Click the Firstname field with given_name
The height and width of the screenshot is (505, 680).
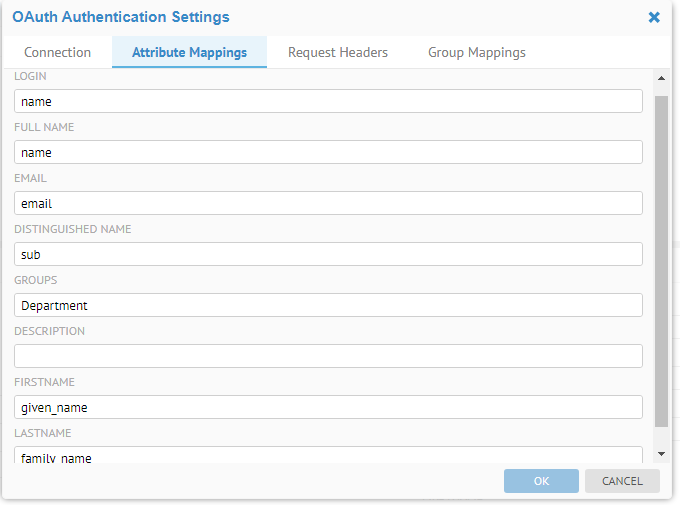pyautogui.click(x=328, y=407)
